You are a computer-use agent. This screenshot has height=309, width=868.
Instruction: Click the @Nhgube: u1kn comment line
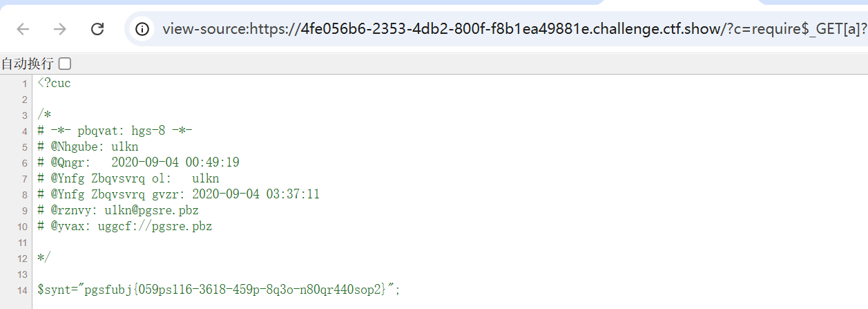[x=88, y=147]
